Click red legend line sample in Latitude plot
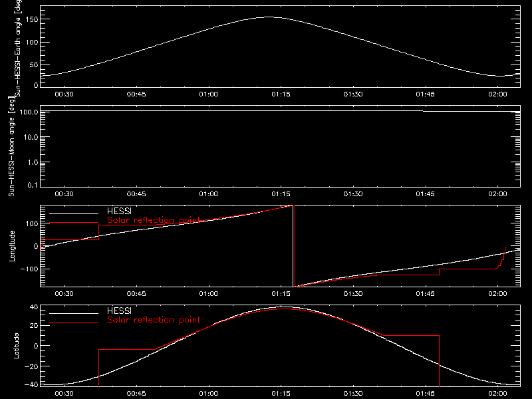Viewport: 532px width, 399px height. tap(74, 323)
